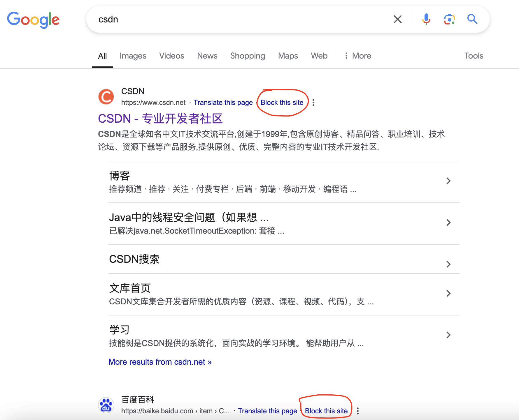The height and width of the screenshot is (420, 519).
Task: Switch to the Web tab
Action: [319, 56]
